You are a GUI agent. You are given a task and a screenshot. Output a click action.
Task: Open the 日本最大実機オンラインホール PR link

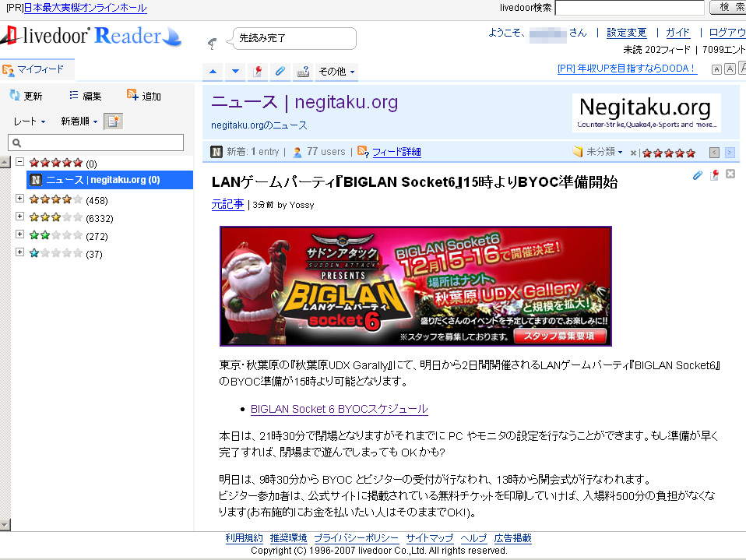pyautogui.click(x=85, y=8)
